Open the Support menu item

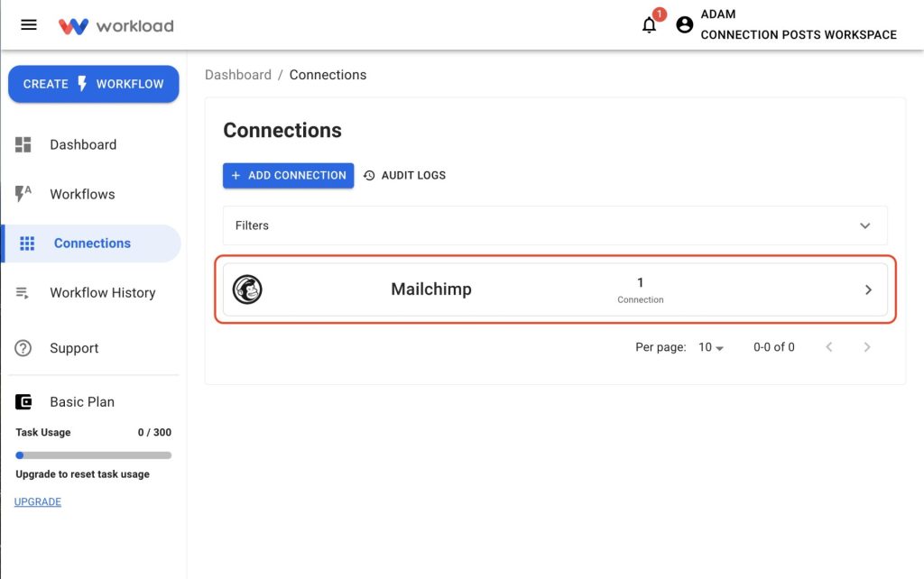coord(74,348)
